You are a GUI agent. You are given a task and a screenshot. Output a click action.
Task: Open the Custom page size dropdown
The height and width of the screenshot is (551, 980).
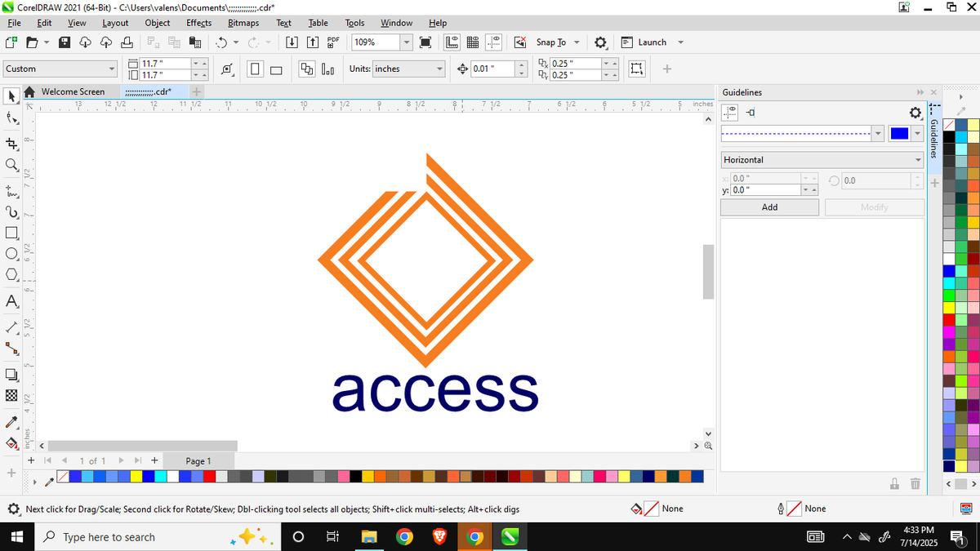(x=61, y=69)
